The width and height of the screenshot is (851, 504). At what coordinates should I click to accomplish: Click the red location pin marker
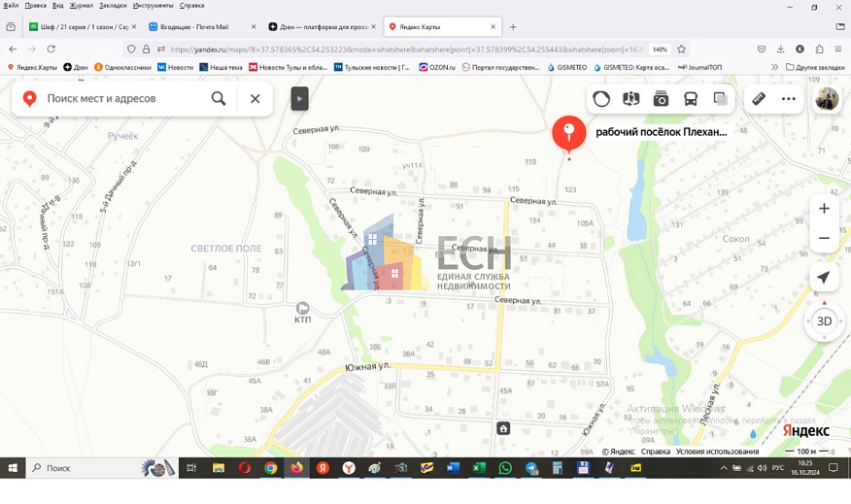[568, 132]
